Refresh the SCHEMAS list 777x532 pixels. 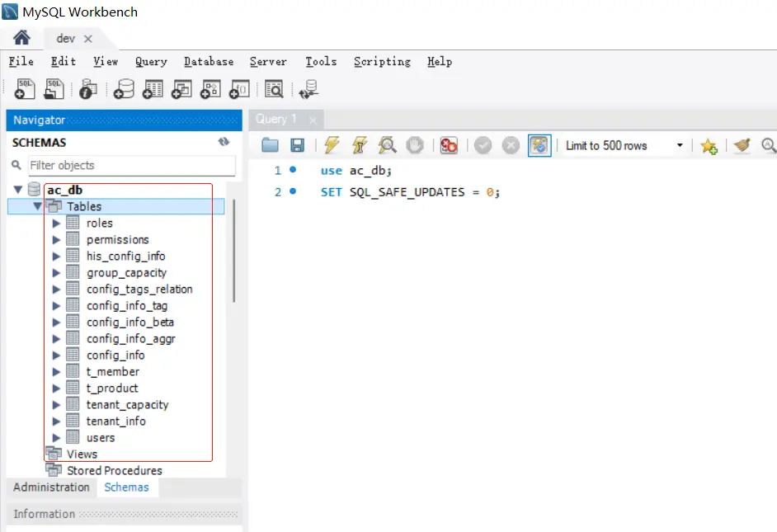click(x=224, y=142)
